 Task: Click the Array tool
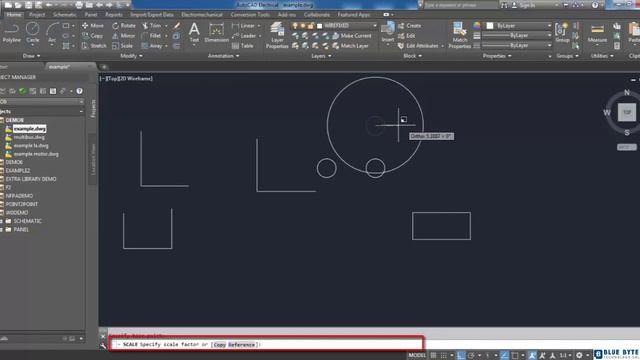(x=152, y=46)
